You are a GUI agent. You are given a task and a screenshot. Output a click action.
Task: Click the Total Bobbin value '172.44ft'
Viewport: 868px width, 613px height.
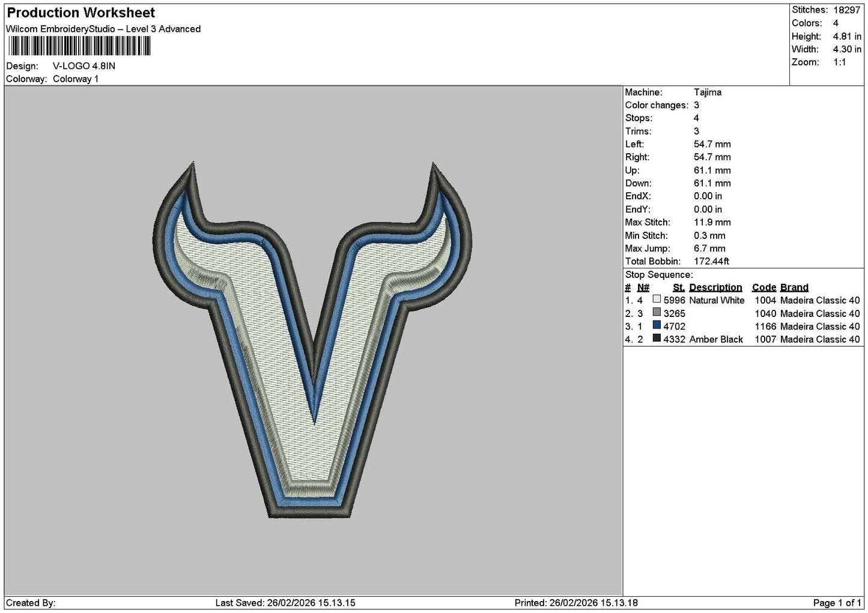(712, 261)
